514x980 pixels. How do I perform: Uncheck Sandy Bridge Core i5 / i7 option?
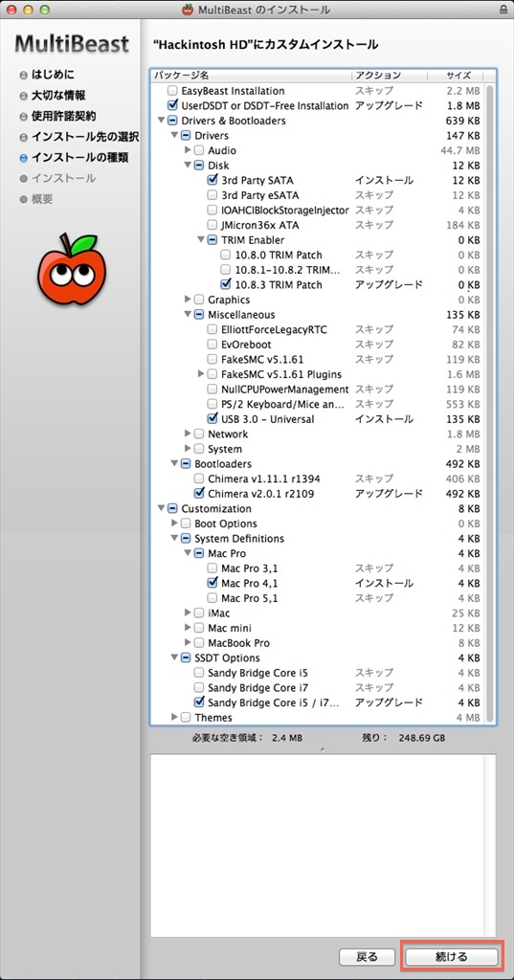coord(199,702)
